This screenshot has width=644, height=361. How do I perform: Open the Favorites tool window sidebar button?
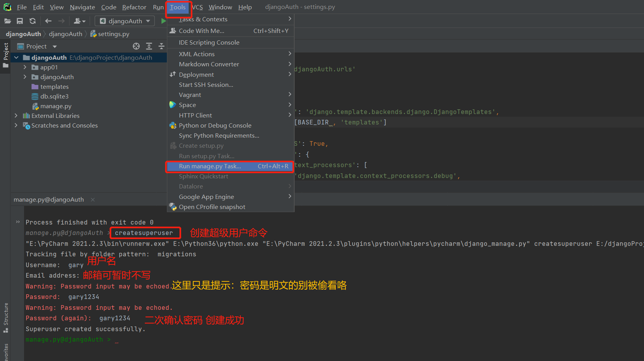tap(5, 352)
